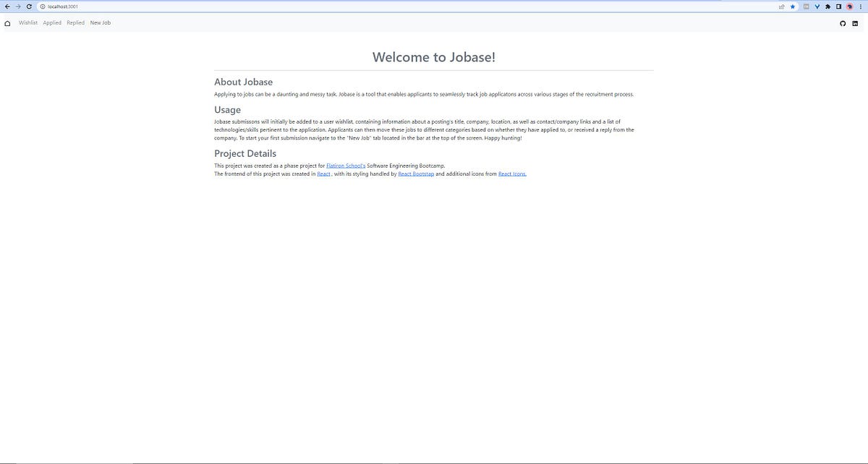The width and height of the screenshot is (868, 464).
Task: Open the GitHub icon in the navbar
Action: click(842, 22)
